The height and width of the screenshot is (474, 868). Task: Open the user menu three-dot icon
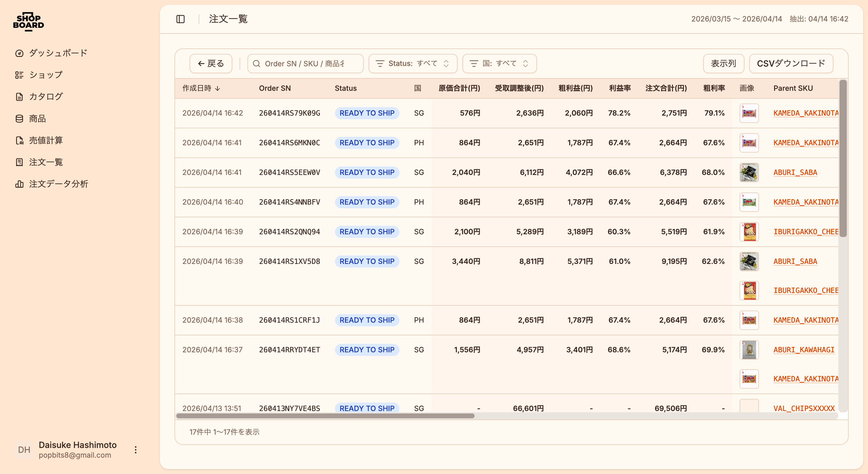tap(135, 450)
